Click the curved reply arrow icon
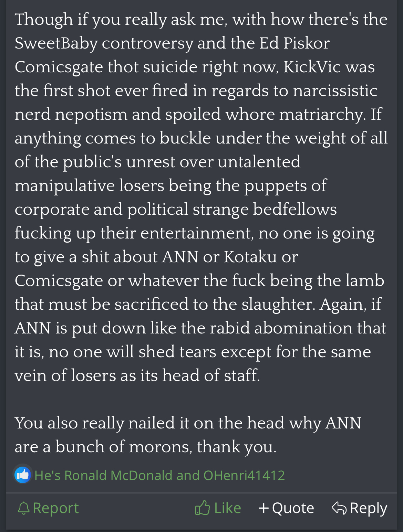The image size is (403, 532). pos(339,508)
